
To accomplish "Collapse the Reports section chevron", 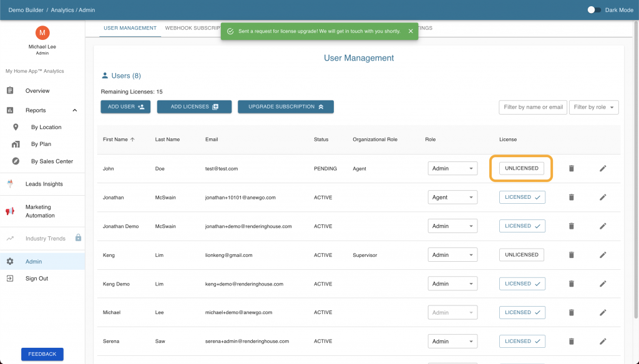I will [75, 110].
